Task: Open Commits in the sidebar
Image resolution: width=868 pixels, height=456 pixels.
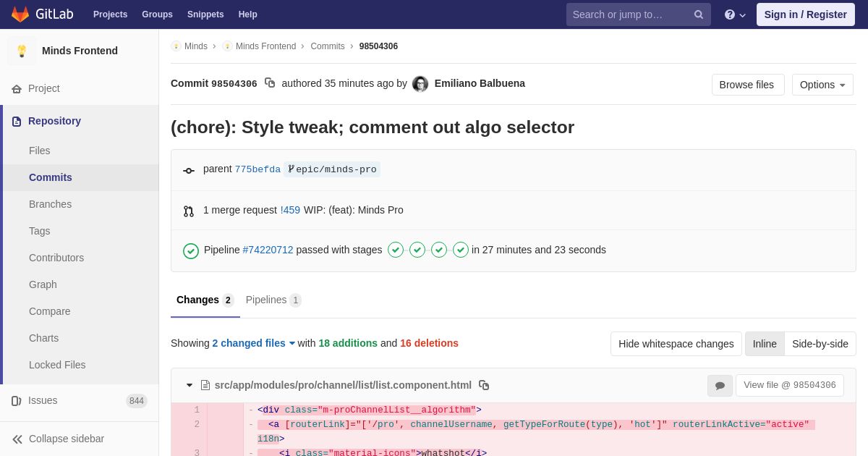Action: [80, 177]
